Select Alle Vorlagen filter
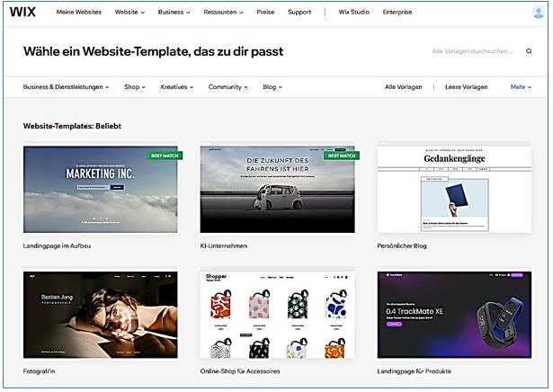This screenshot has width=553, height=392. point(403,86)
